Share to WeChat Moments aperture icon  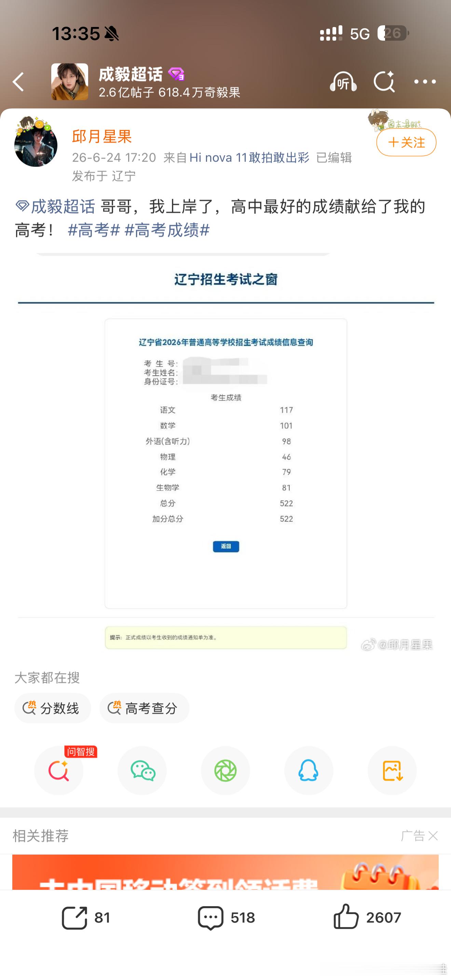tap(225, 771)
